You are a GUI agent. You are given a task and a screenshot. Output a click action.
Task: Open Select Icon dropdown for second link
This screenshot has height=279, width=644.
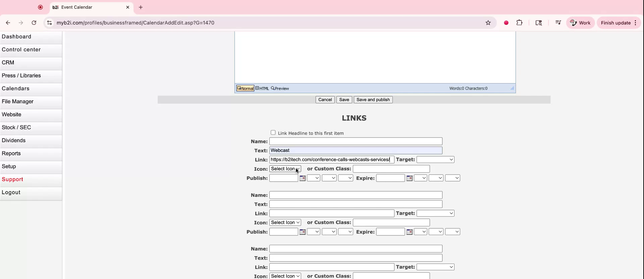pyautogui.click(x=285, y=222)
